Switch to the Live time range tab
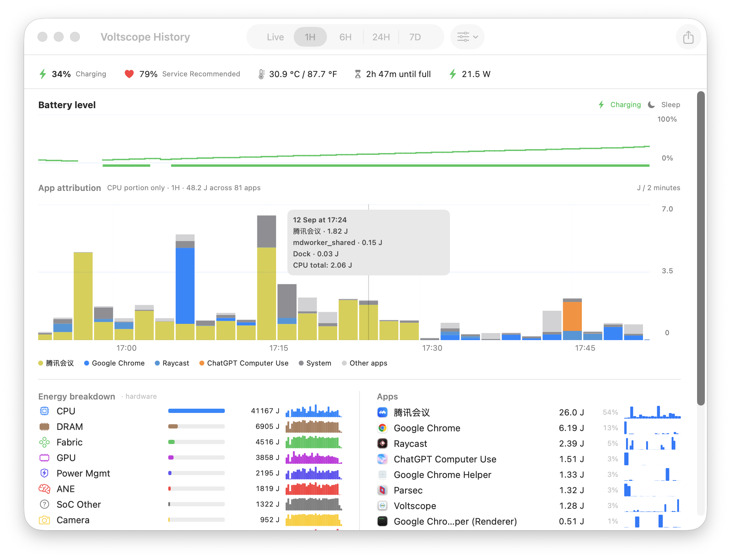 click(275, 37)
